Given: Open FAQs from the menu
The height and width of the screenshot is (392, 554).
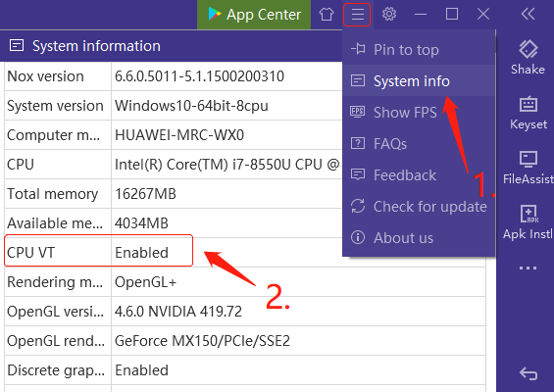Looking at the screenshot, I should click(x=419, y=144).
